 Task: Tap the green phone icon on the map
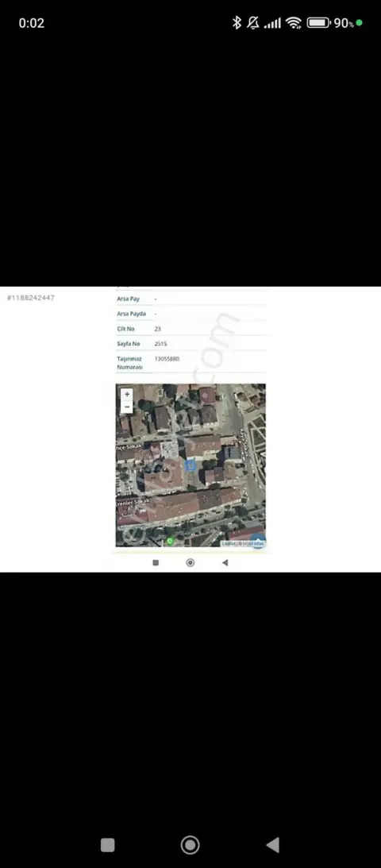pyautogui.click(x=170, y=541)
